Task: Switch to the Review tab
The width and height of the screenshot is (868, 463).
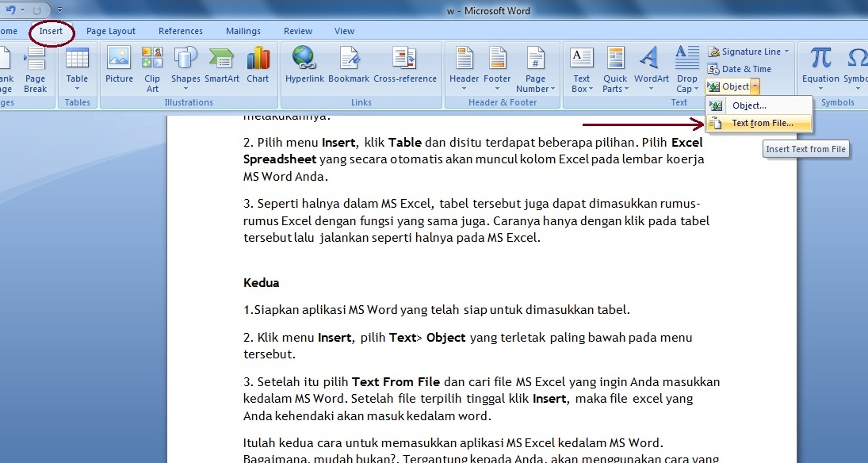Action: click(x=297, y=30)
